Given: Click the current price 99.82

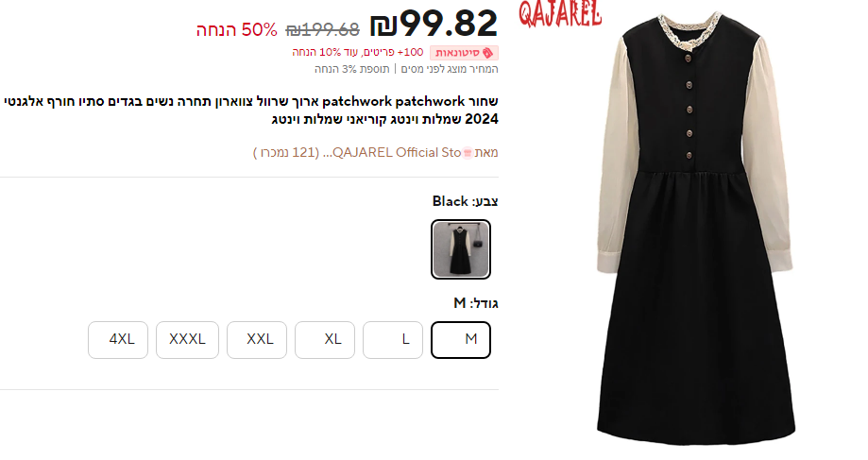Looking at the screenshot, I should (x=434, y=25).
